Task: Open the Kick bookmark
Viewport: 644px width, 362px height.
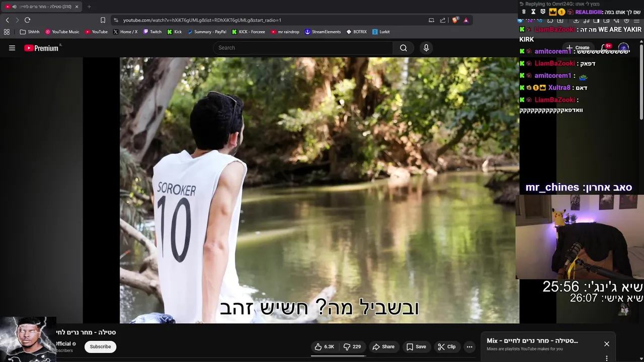Action: point(175,32)
